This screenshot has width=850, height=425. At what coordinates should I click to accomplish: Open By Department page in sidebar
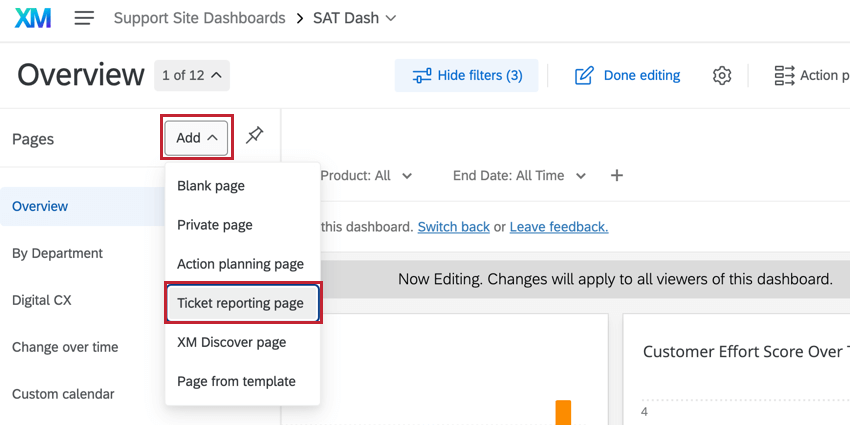pos(57,253)
